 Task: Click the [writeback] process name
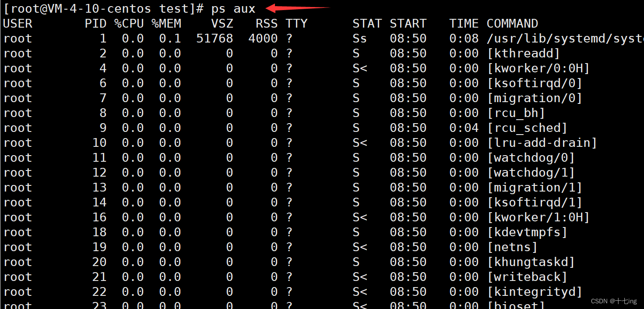pos(527,277)
